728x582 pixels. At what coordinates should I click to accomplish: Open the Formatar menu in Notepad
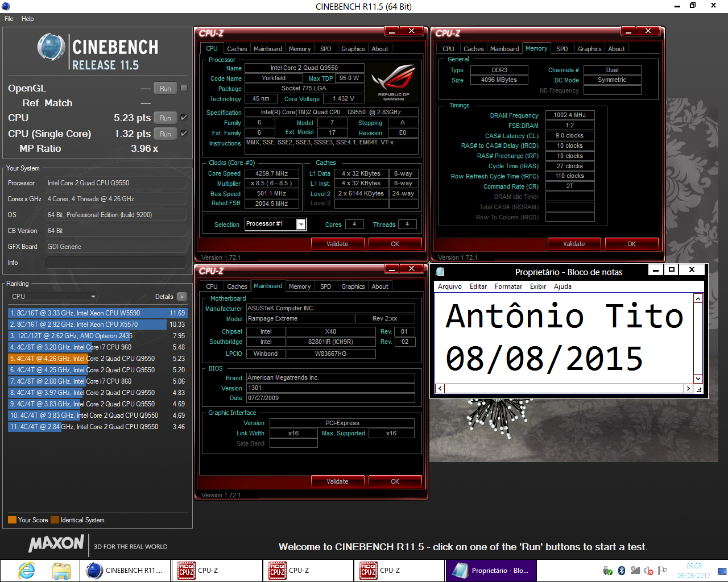tap(508, 286)
